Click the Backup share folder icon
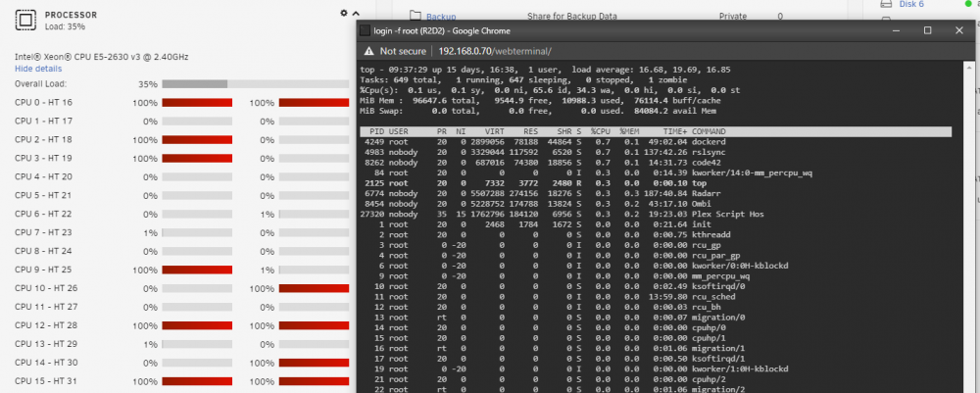This screenshot has height=393, width=980. [x=416, y=16]
